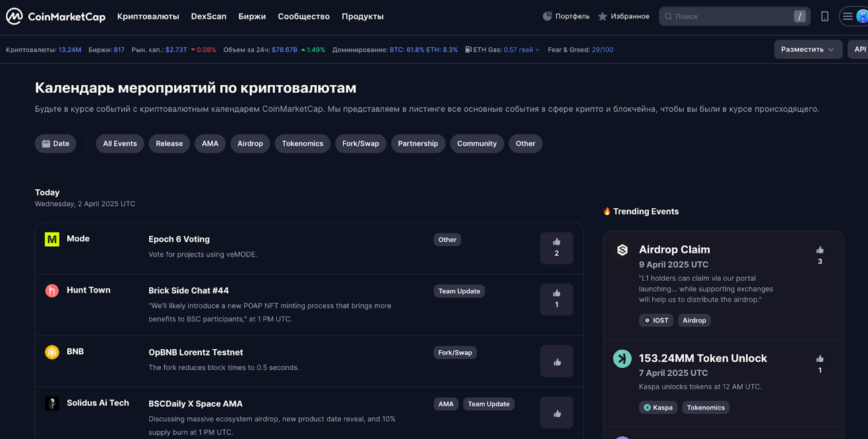This screenshot has width=868, height=439.
Task: Select the All Events filter
Action: (x=120, y=144)
